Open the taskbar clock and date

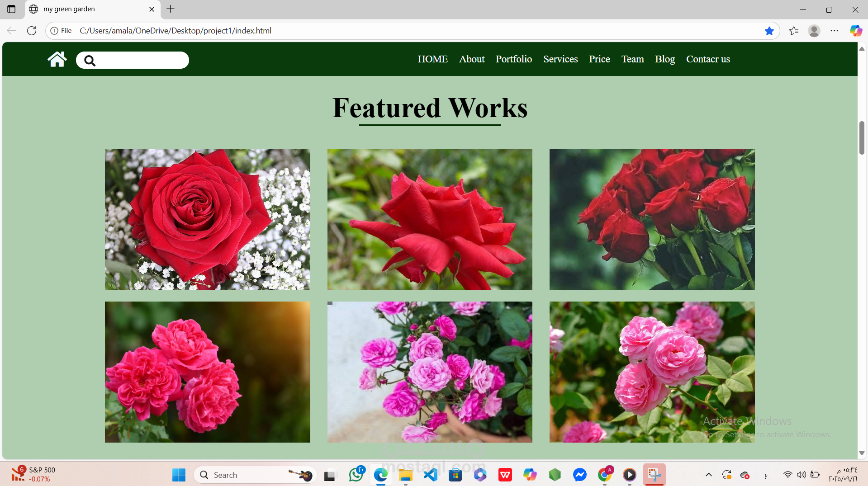[x=843, y=475]
